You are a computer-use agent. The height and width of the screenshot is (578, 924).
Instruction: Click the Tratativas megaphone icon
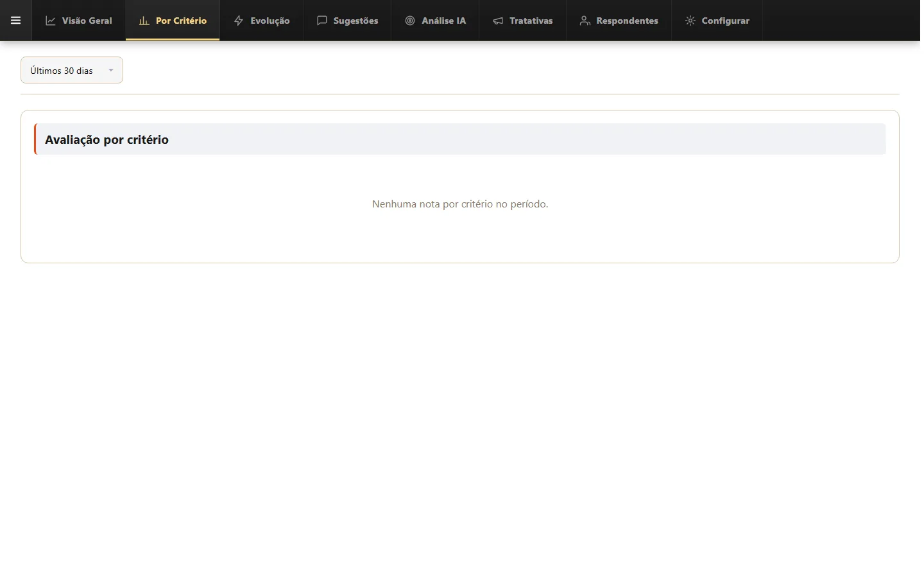click(498, 21)
